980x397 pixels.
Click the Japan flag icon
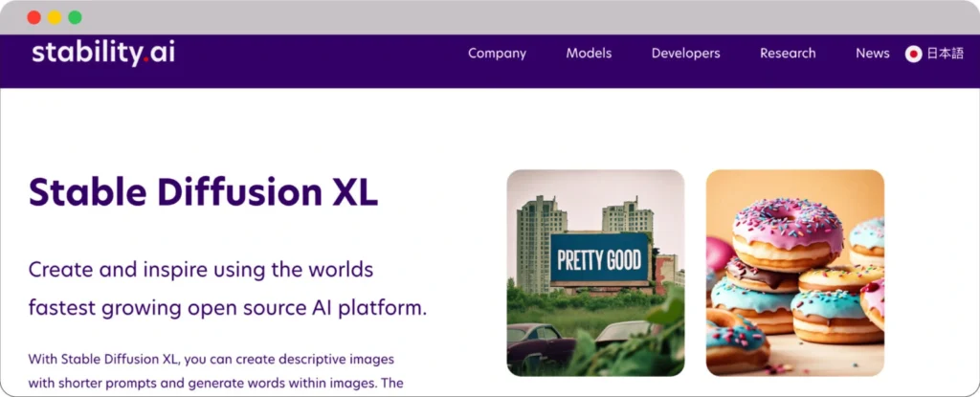pyautogui.click(x=913, y=54)
